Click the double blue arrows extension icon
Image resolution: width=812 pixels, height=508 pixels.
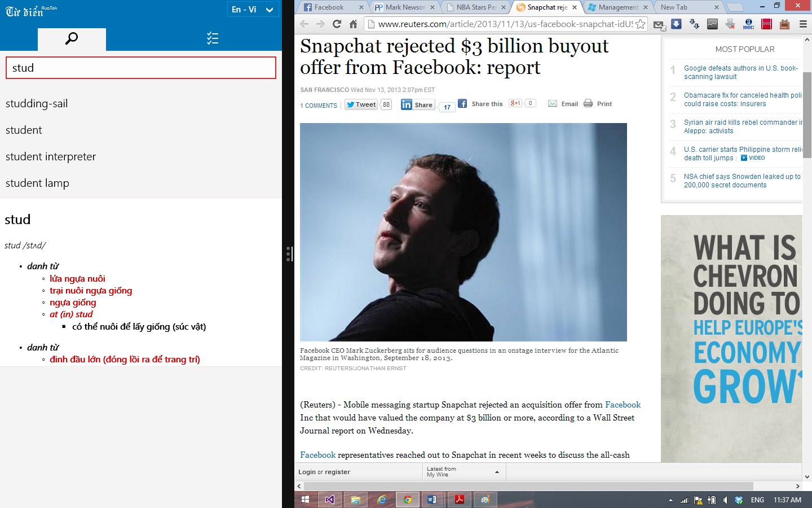(x=694, y=24)
